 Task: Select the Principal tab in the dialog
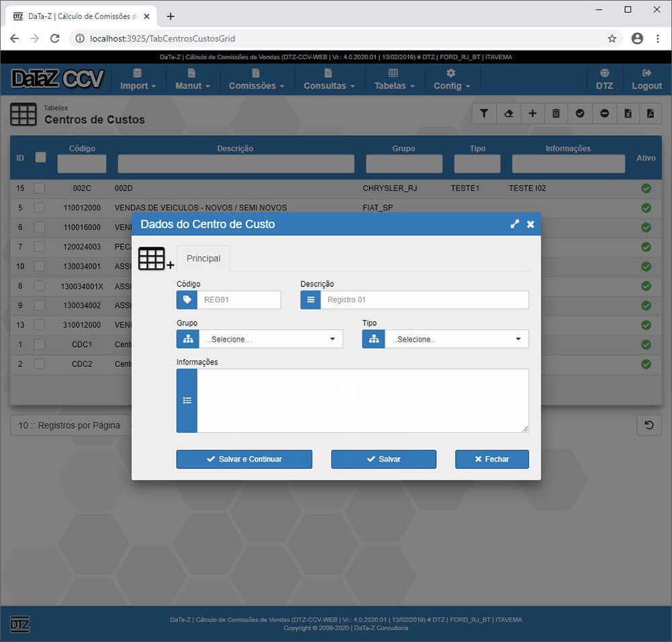(203, 259)
